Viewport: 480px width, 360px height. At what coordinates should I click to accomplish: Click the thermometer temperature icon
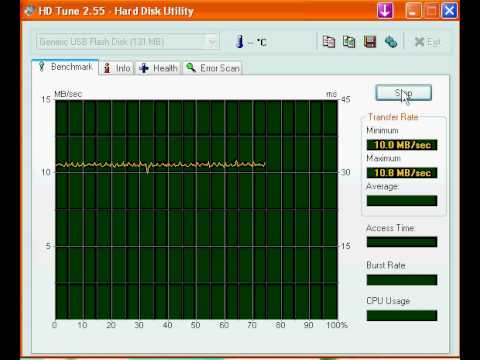coord(240,41)
